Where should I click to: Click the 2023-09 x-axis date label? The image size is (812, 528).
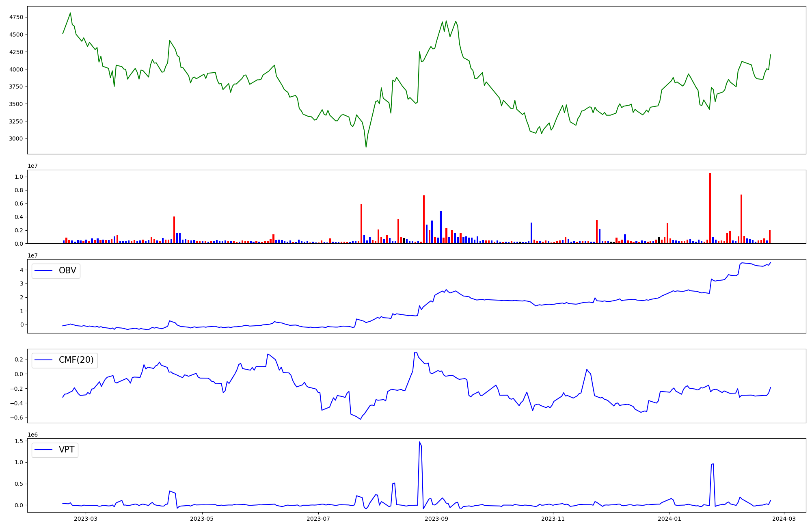(x=437, y=519)
